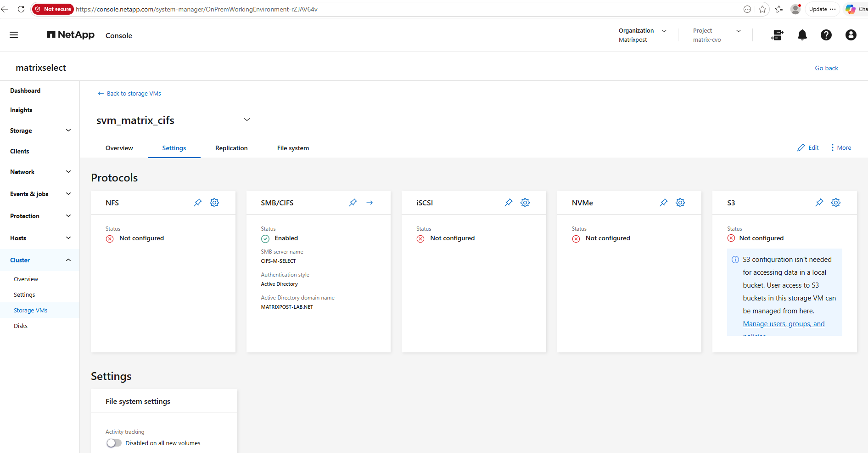868x453 pixels.
Task: Switch to the Overview tab
Action: pyautogui.click(x=119, y=148)
